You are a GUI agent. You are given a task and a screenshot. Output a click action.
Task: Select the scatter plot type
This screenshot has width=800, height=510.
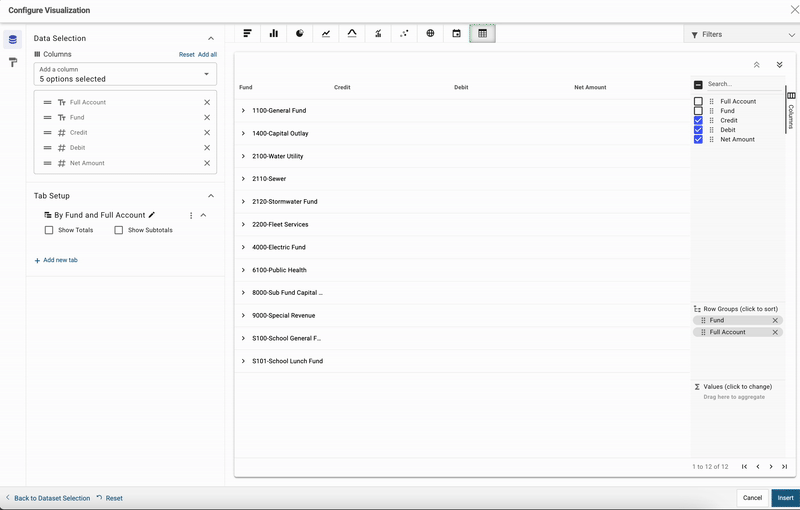click(x=404, y=34)
